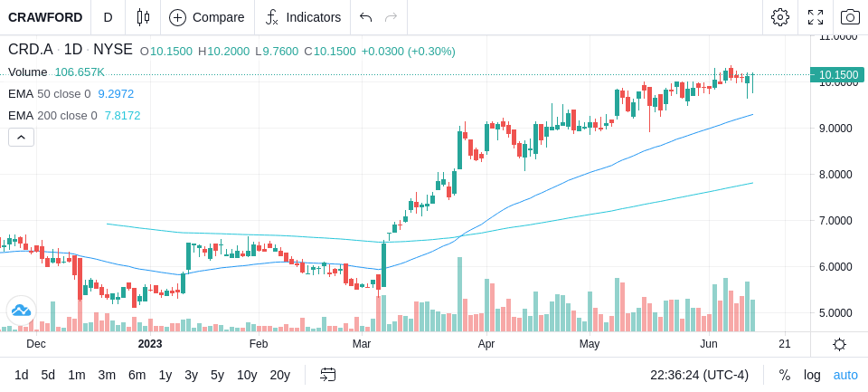The image size is (868, 392).
Task: Redo the chart action
Action: (391, 17)
